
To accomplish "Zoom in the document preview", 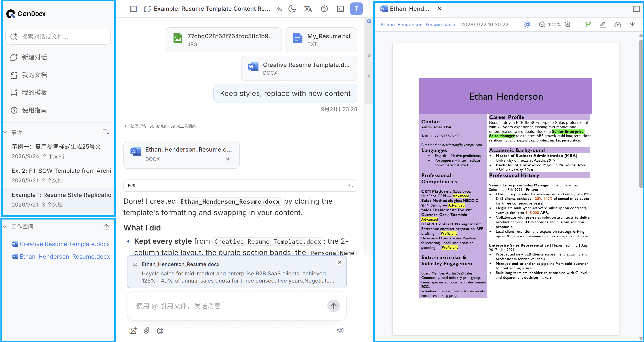I will tap(568, 25).
